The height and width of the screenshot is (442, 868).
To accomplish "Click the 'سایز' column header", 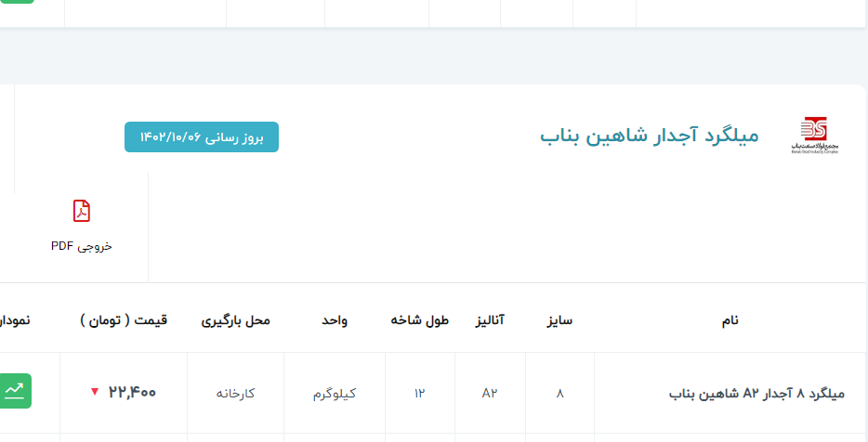I will click(559, 320).
